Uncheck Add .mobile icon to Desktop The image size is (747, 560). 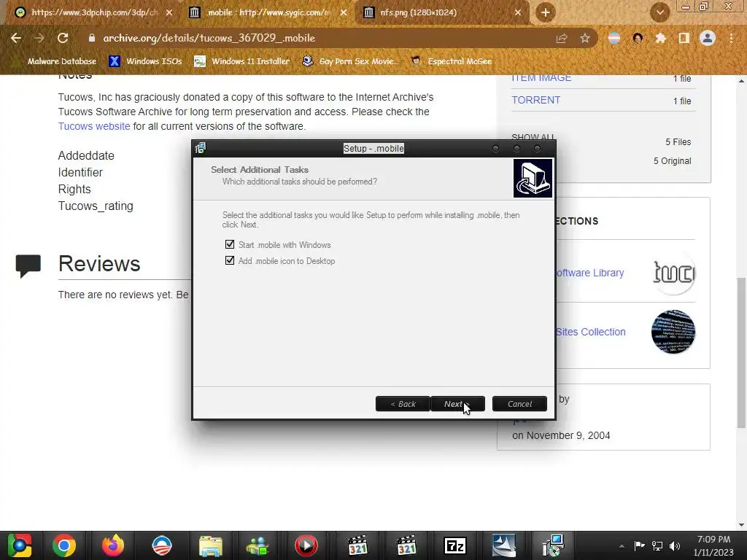tap(230, 260)
